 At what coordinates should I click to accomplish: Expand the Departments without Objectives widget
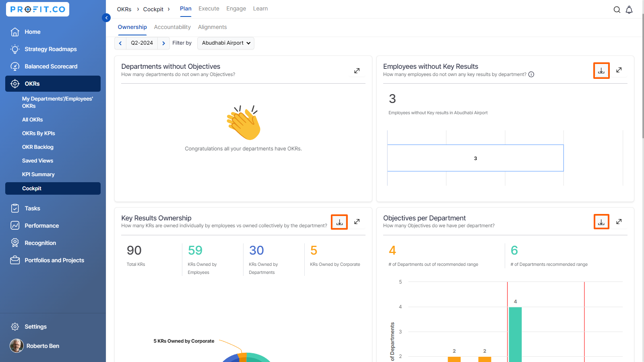coord(357,71)
